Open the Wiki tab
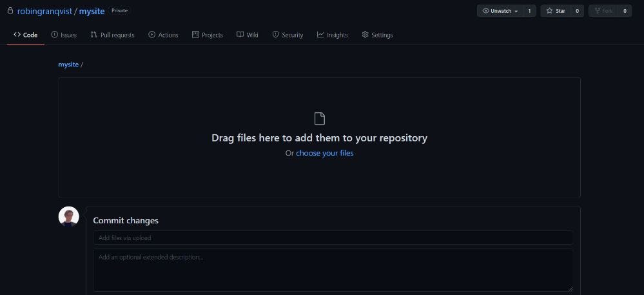This screenshot has width=644, height=295. point(248,35)
